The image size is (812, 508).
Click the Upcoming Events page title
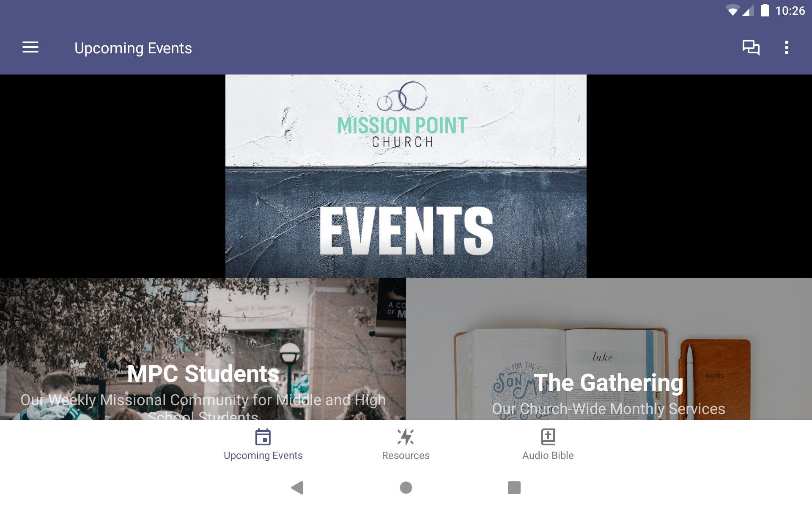(133, 48)
